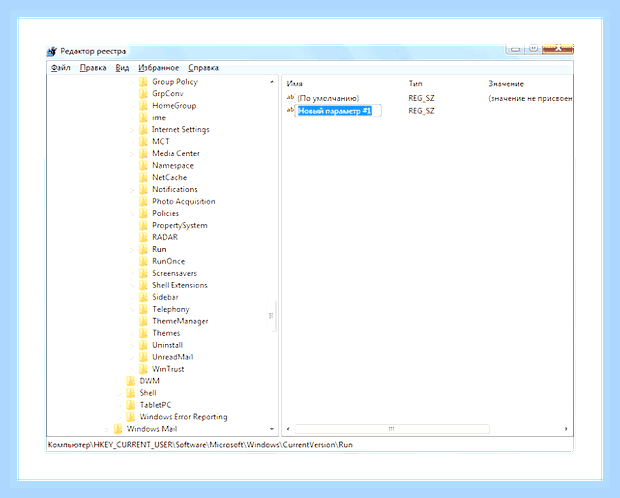
Task: Expand the Telephony tree node
Action: 132,310
